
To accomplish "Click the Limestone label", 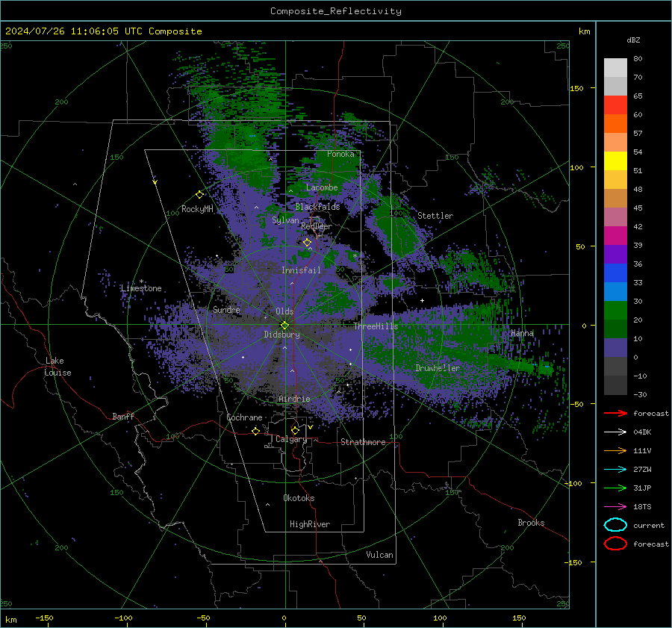I will pyautogui.click(x=141, y=288).
